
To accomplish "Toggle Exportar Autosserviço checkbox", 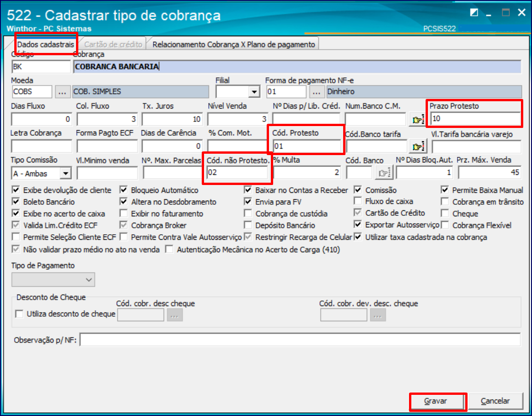I will (x=357, y=224).
